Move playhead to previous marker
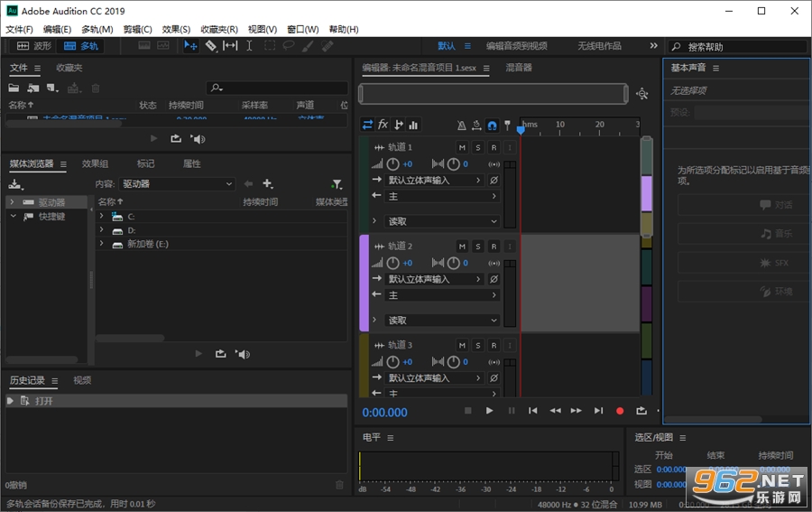Screen dimensions: 812x512 532,411
